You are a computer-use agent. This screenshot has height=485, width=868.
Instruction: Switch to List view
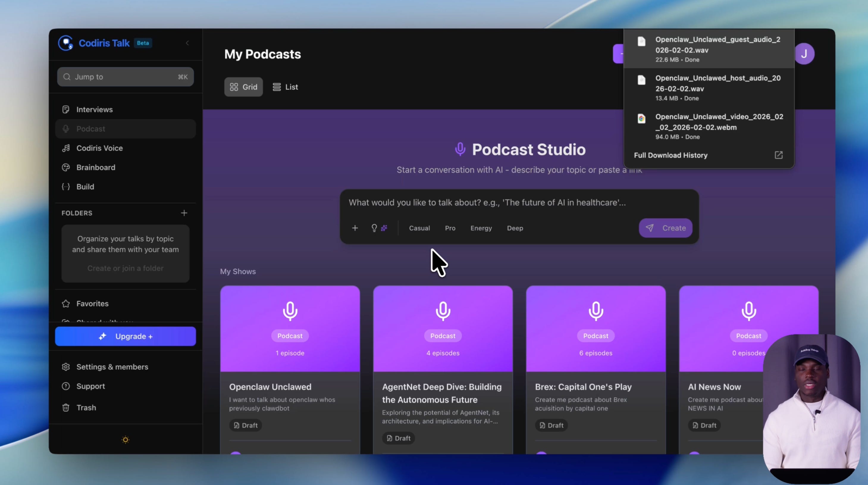pos(285,87)
